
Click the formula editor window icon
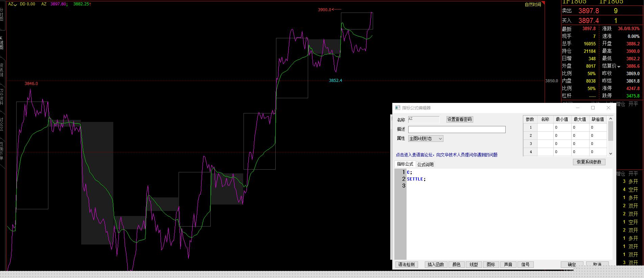pos(397,108)
